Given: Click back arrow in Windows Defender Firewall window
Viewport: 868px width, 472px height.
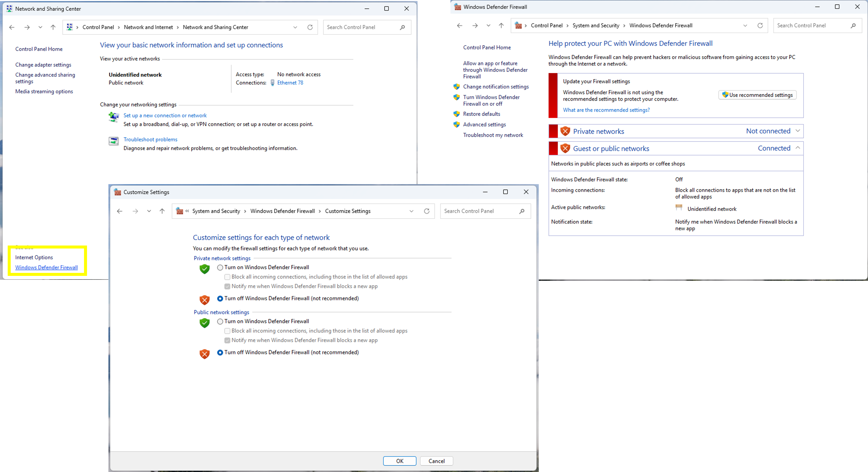Looking at the screenshot, I should click(460, 26).
